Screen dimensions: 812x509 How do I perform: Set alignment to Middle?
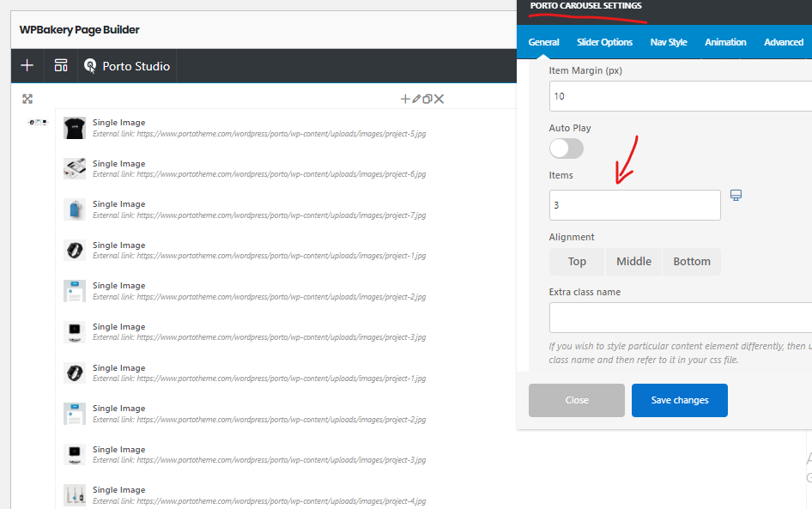coord(633,262)
